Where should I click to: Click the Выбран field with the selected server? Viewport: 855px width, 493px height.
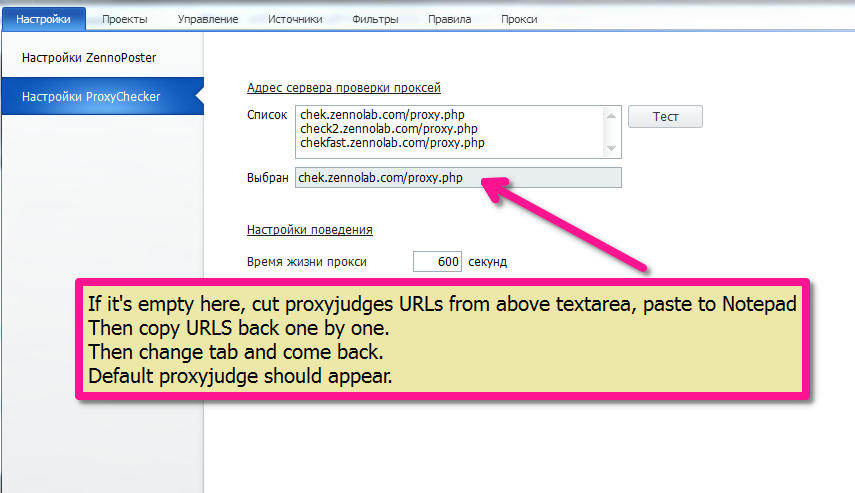458,178
